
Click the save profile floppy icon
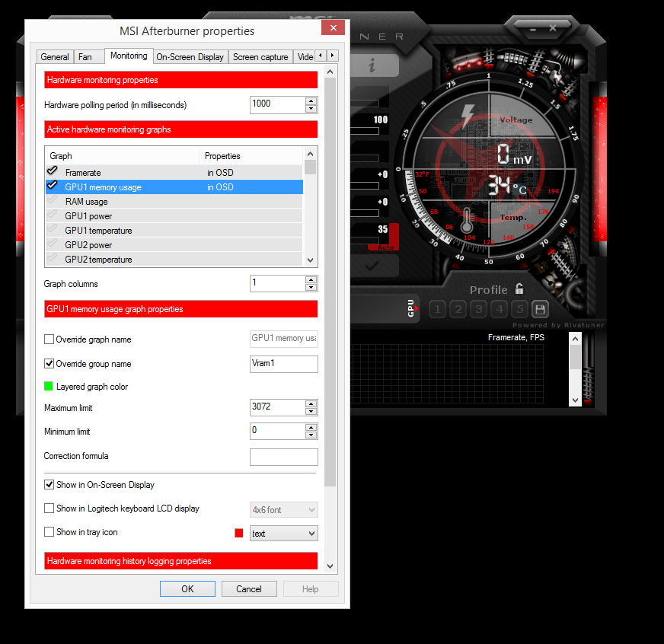click(540, 310)
